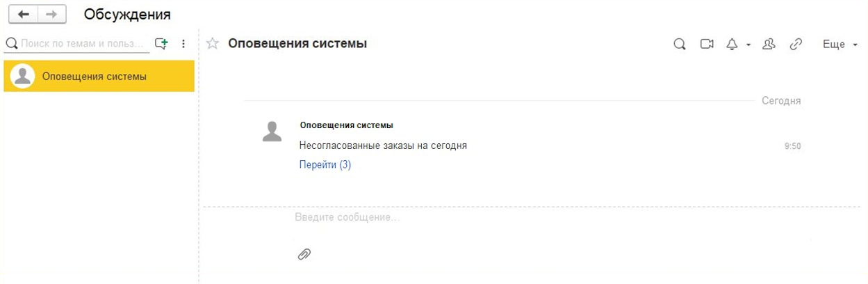Attach a file with the paperclip icon
Image resolution: width=868 pixels, height=284 pixels.
pos(304,254)
